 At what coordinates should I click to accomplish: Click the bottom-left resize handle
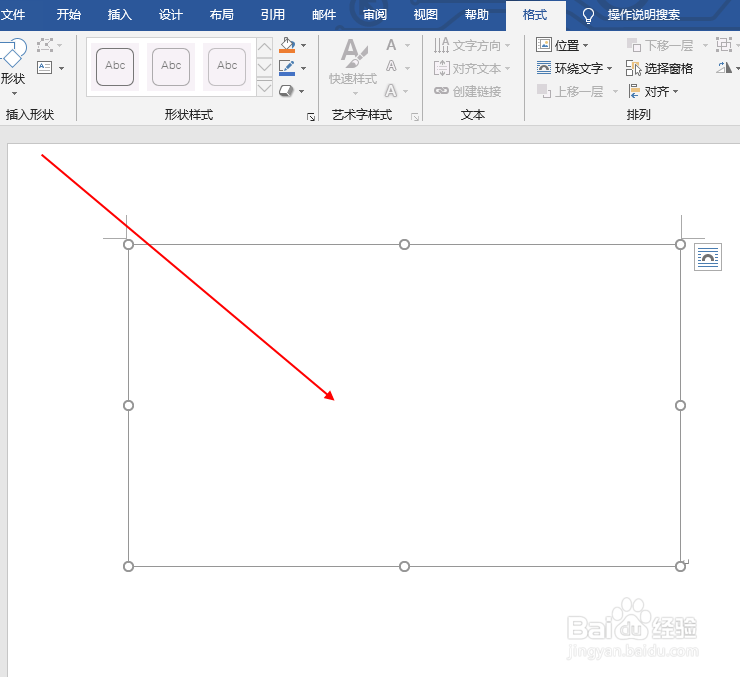128,566
